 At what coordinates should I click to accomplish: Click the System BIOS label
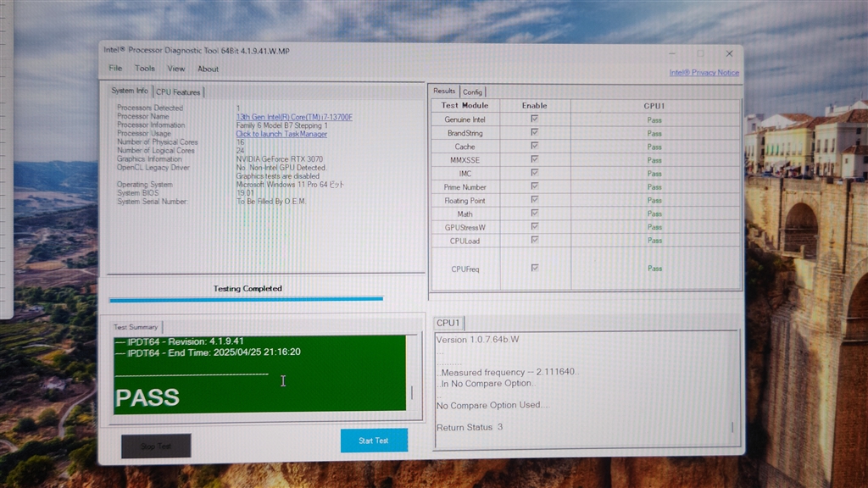pyautogui.click(x=138, y=193)
